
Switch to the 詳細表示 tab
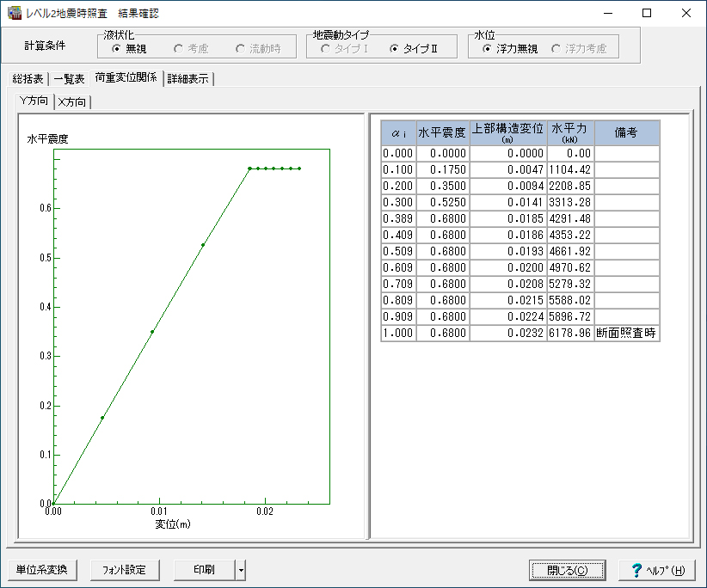click(188, 79)
